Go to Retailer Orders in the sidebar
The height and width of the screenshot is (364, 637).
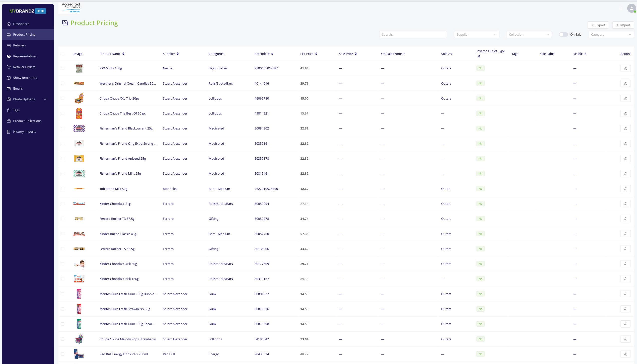tap(24, 67)
